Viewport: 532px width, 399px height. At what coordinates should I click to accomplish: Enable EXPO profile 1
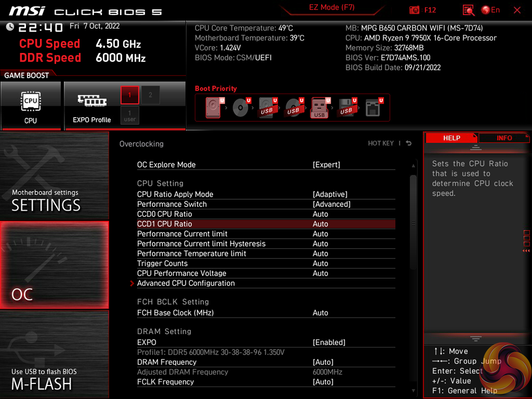pyautogui.click(x=129, y=95)
